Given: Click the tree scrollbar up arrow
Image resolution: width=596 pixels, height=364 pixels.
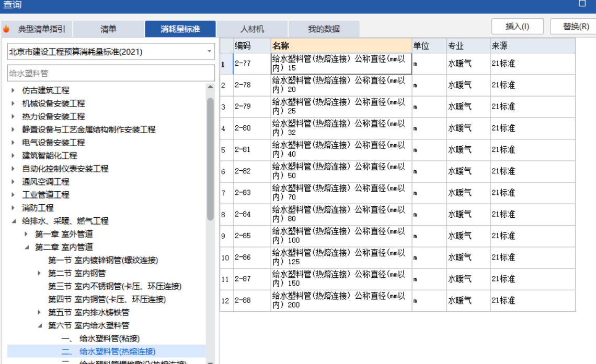Looking at the screenshot, I should 210,87.
